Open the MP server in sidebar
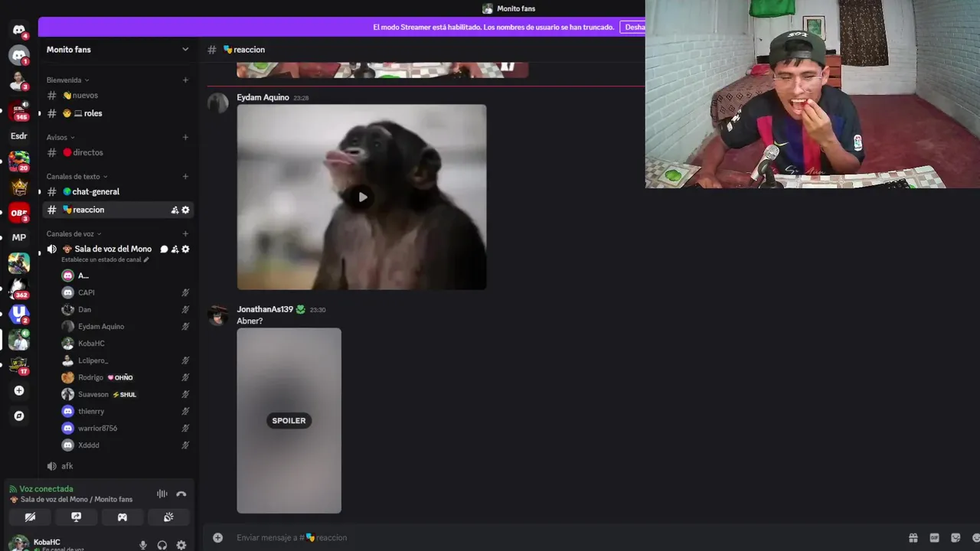Image resolution: width=980 pixels, height=551 pixels. (x=19, y=237)
